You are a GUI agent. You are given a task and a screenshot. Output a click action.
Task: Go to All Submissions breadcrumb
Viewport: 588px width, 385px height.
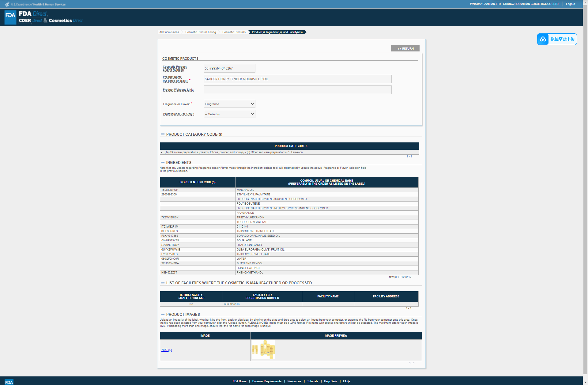point(169,32)
